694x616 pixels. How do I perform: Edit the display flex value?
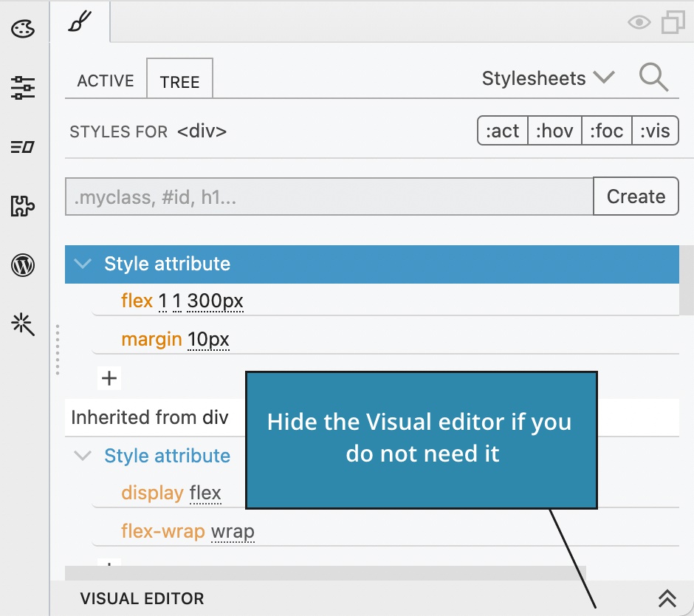tap(205, 493)
